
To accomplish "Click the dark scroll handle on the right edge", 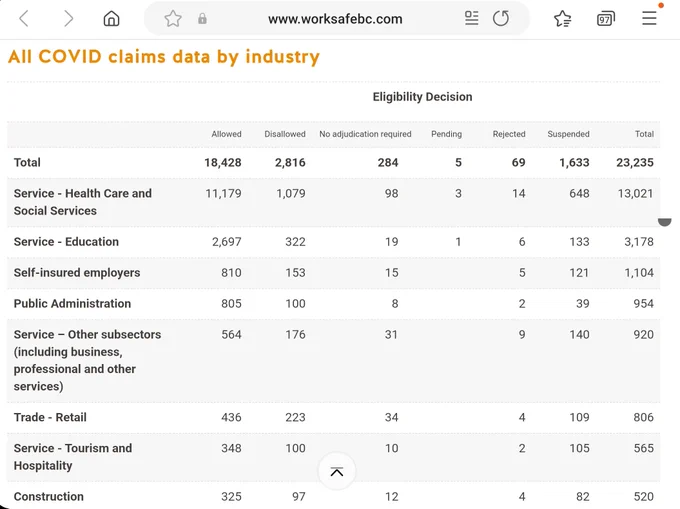I will 664,222.
